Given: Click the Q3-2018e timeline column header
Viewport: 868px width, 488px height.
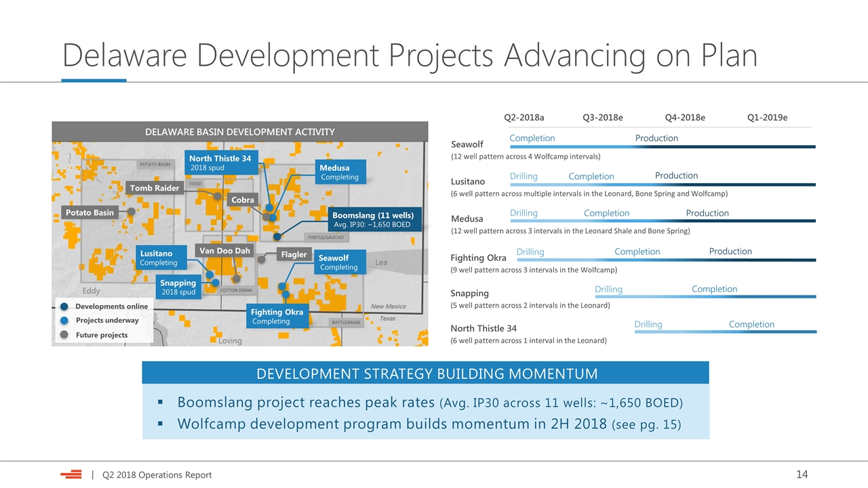Looking at the screenshot, I should point(603,117).
